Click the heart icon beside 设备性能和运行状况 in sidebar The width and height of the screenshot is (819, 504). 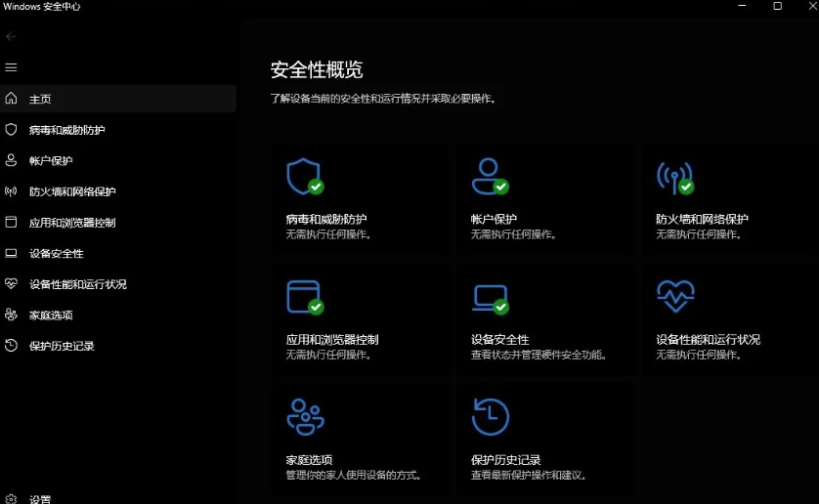(11, 283)
